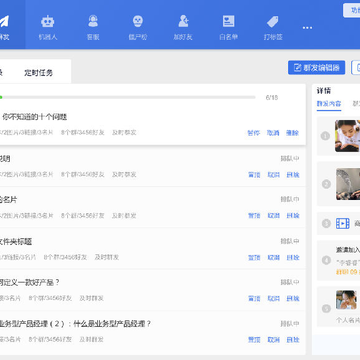The width and height of the screenshot is (360, 360).
Task: Delete the 业务型产品经理 task
Action: pyautogui.click(x=293, y=340)
